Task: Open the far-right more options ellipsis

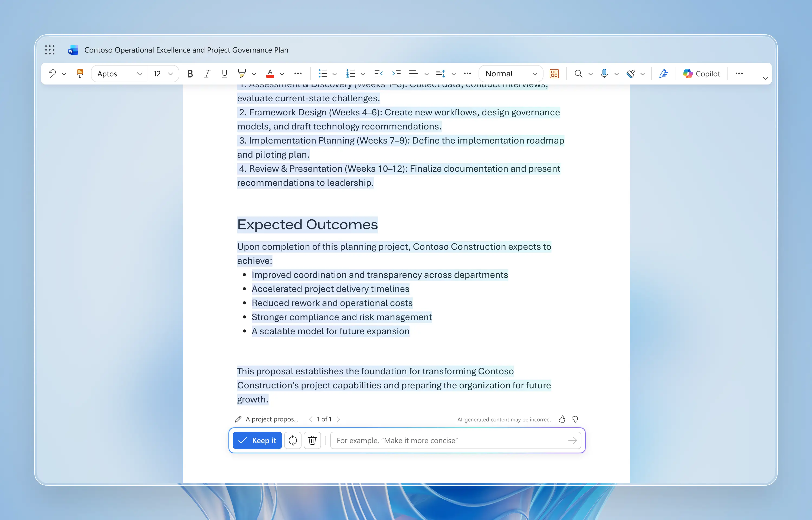Action: (739, 74)
